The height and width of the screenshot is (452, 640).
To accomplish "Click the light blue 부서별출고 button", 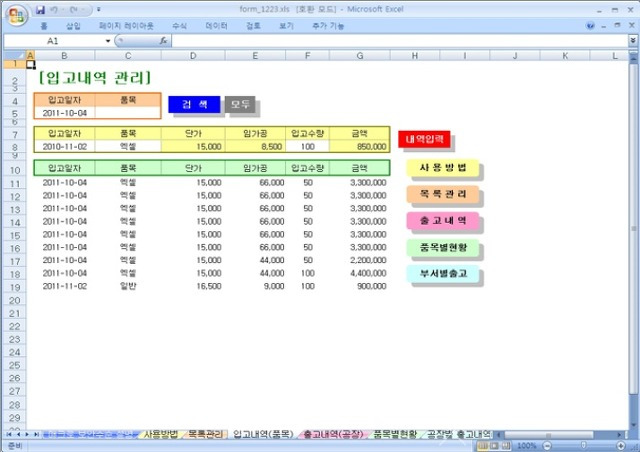I will tap(443, 274).
